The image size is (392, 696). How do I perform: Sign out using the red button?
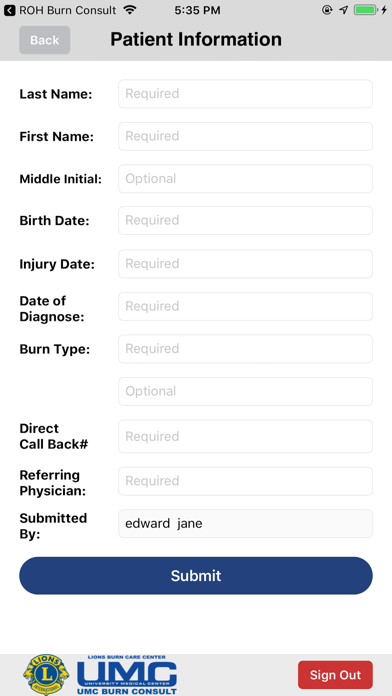(335, 675)
